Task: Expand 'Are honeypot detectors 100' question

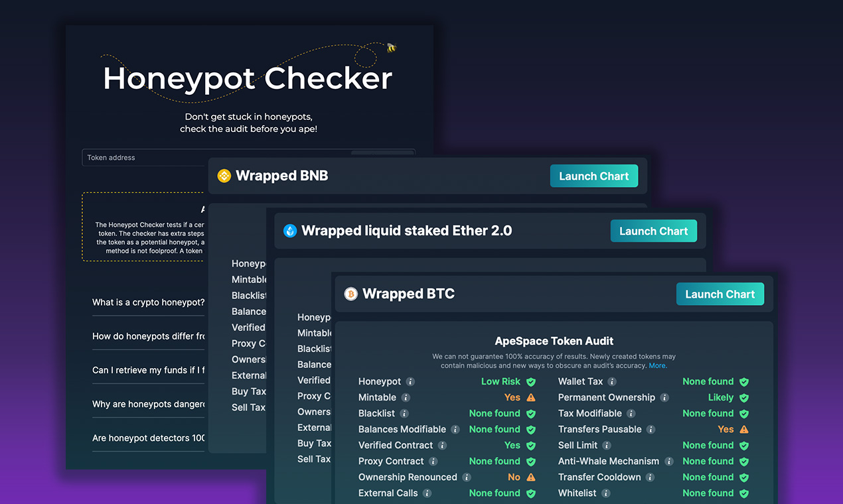Action: point(149,438)
